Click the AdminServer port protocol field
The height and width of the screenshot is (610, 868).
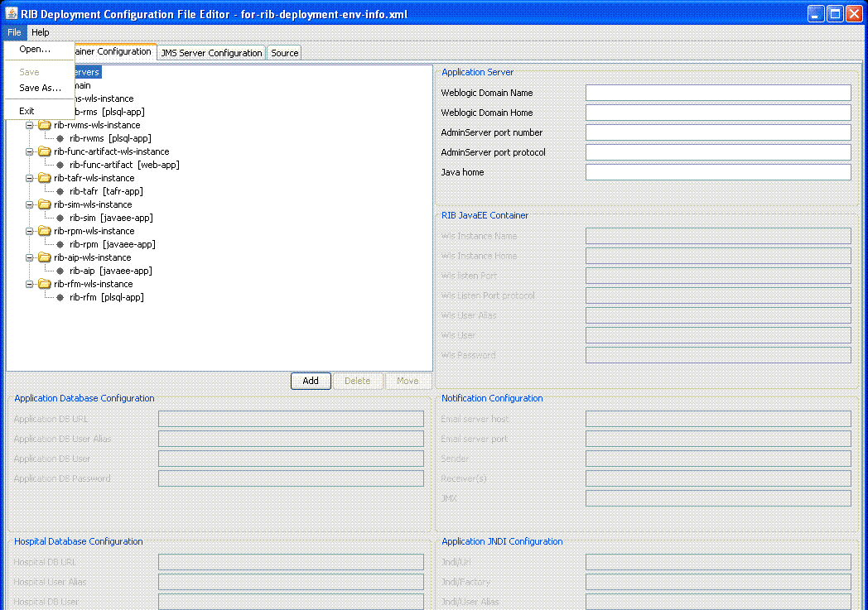(718, 152)
